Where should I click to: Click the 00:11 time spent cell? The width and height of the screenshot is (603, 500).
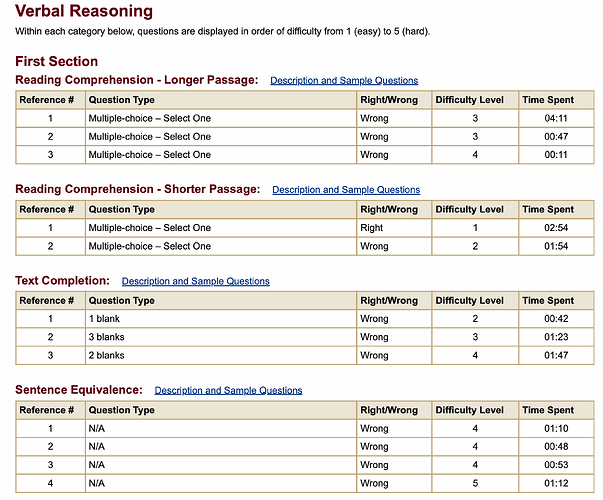557,155
